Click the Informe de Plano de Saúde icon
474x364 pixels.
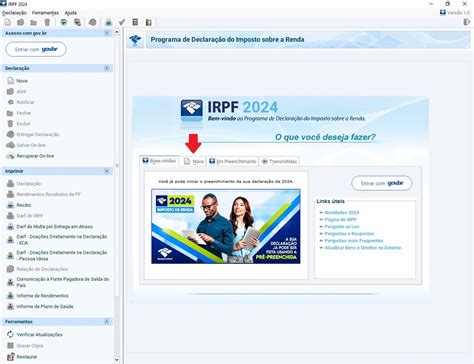[x=11, y=306]
